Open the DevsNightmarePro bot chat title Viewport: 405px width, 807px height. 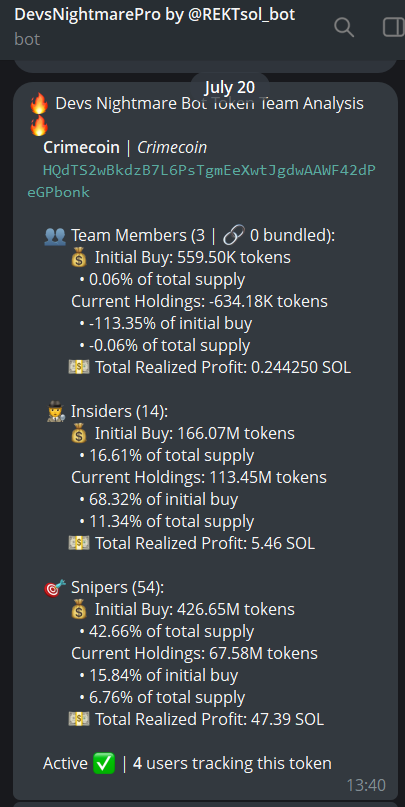pos(155,14)
